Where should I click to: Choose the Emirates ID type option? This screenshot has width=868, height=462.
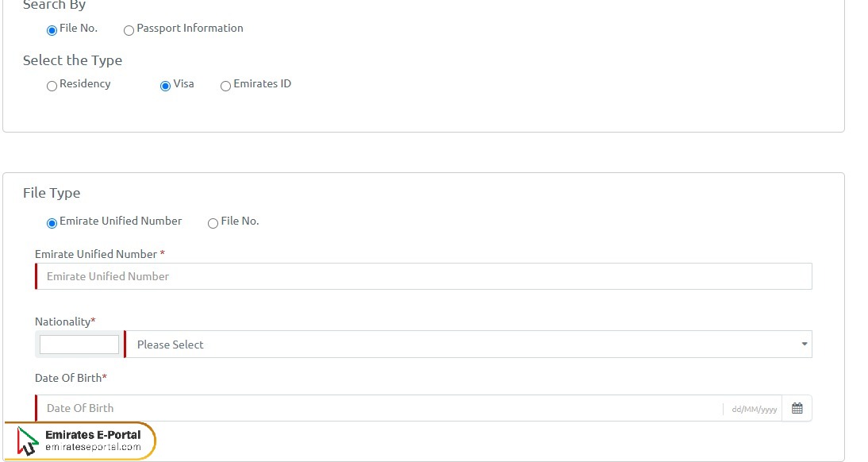pyautogui.click(x=226, y=86)
